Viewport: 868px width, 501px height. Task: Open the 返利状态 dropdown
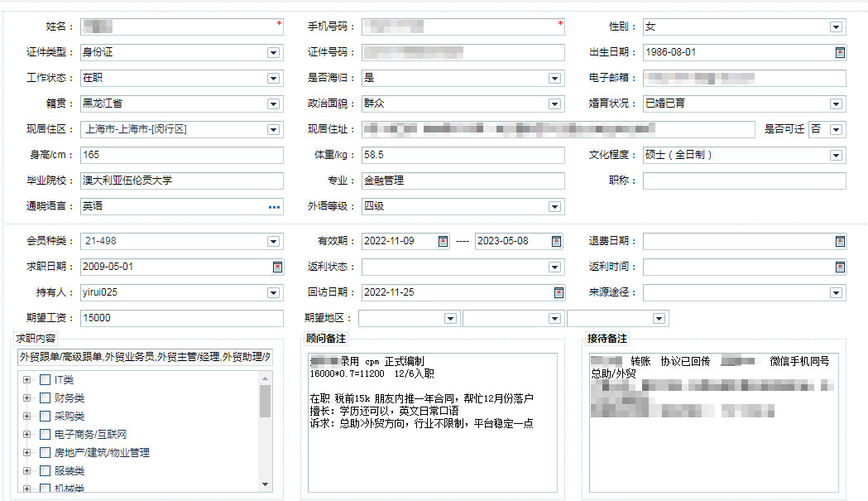click(554, 267)
